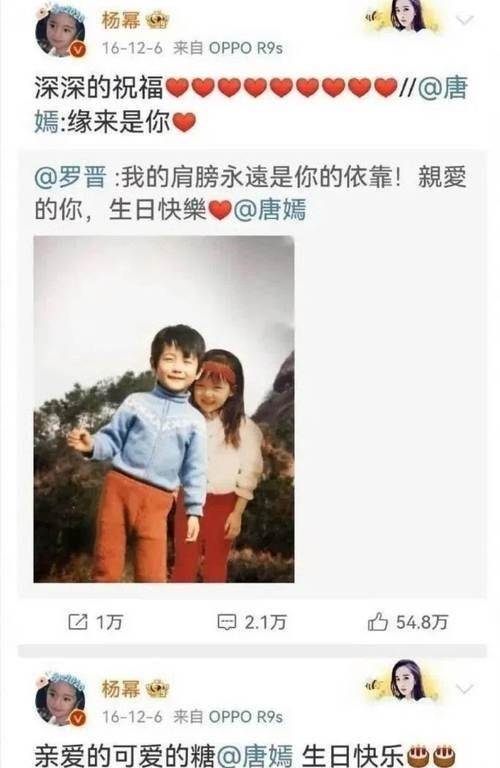The width and height of the screenshot is (500, 768).
Task: Open @唐嫣 mention in the quoted post
Action: click(x=270, y=211)
